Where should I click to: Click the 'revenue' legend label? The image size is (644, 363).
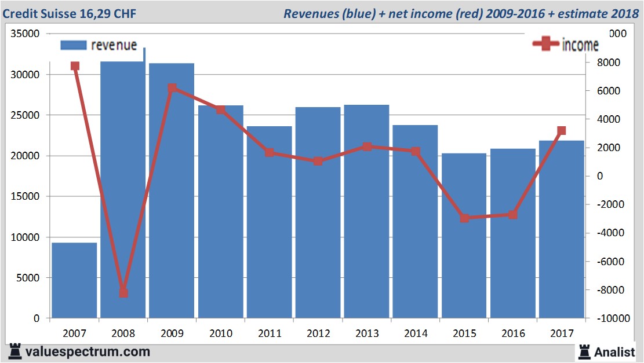pyautogui.click(x=114, y=45)
